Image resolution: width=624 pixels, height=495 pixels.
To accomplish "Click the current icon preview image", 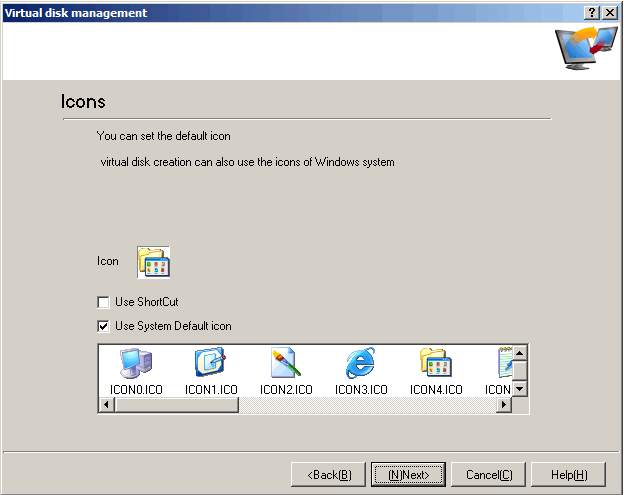I will click(x=154, y=261).
